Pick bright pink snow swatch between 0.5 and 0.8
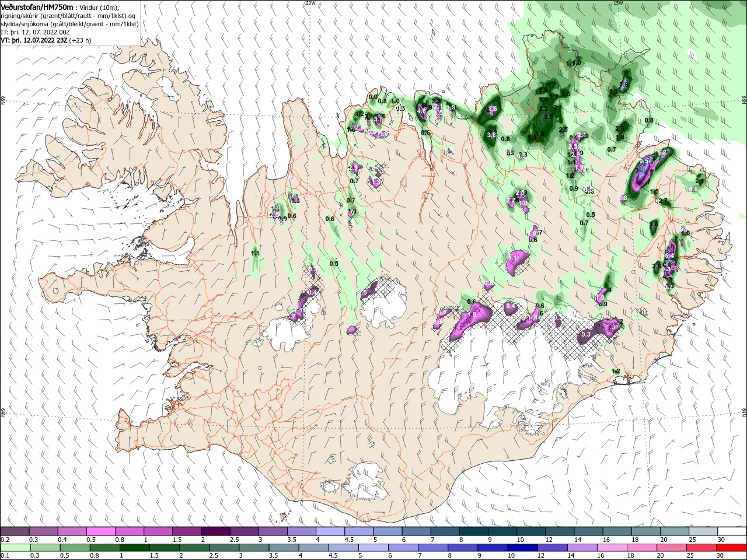Image resolution: width=747 pixels, height=560 pixels. [101, 531]
